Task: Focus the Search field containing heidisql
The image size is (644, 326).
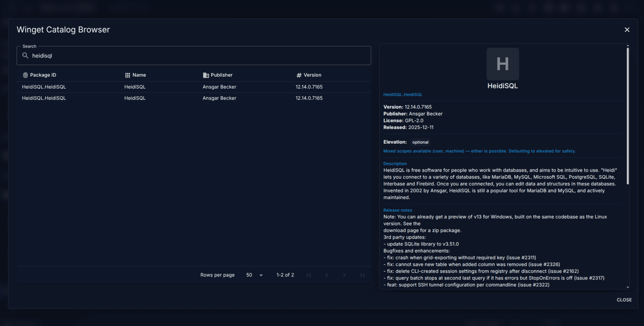Action: [194, 55]
